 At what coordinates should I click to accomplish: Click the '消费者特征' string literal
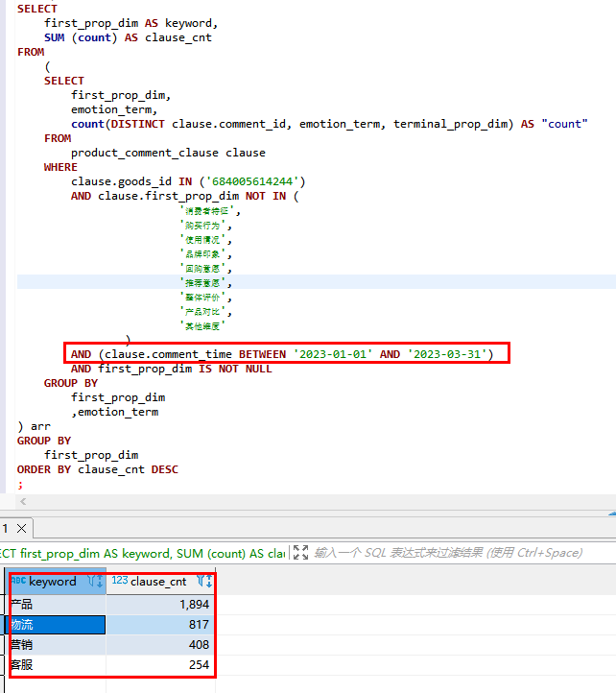pos(207,211)
